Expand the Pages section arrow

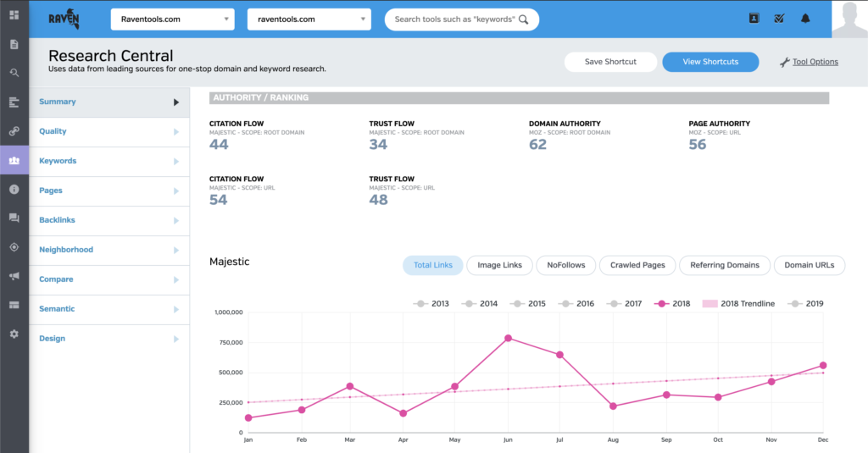[176, 191]
